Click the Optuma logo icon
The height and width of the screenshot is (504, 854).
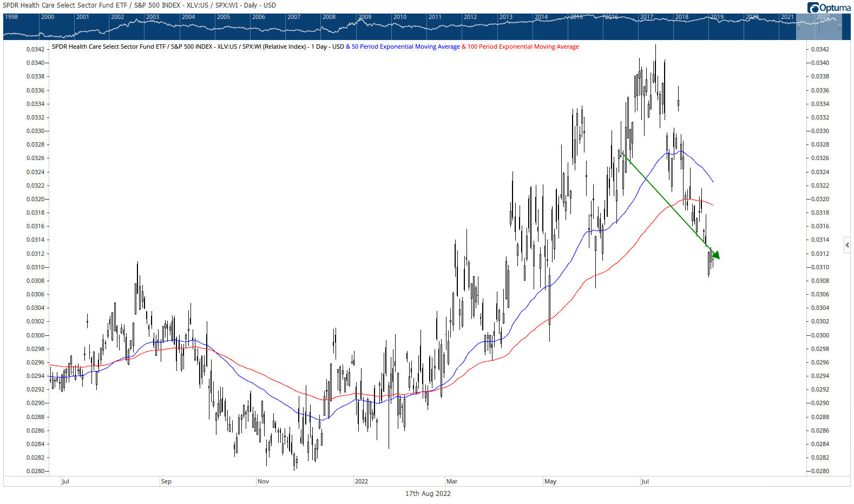tap(812, 8)
